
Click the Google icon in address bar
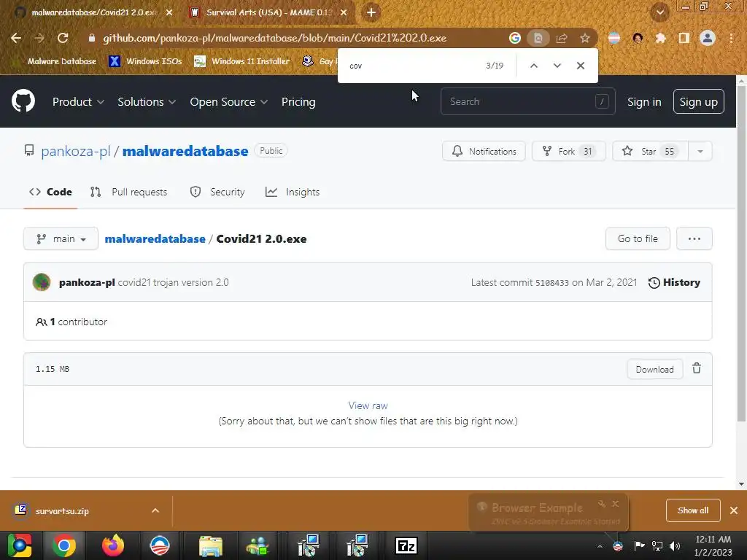tap(514, 38)
